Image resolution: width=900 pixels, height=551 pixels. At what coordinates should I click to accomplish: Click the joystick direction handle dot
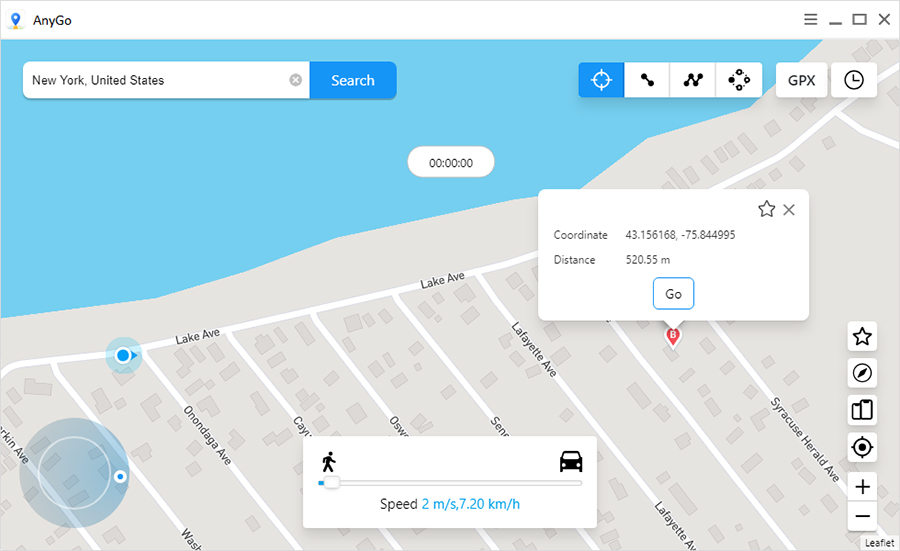pyautogui.click(x=120, y=476)
